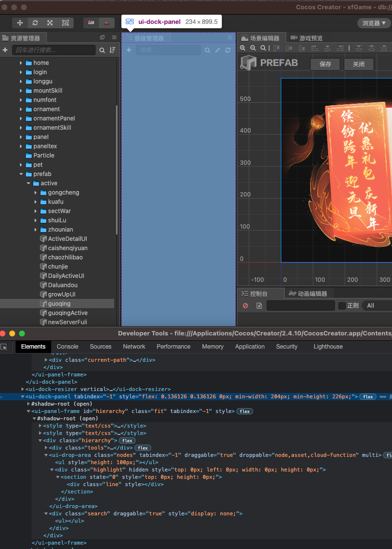
Task: Click the sort order icon in assets panel
Action: 112,50
